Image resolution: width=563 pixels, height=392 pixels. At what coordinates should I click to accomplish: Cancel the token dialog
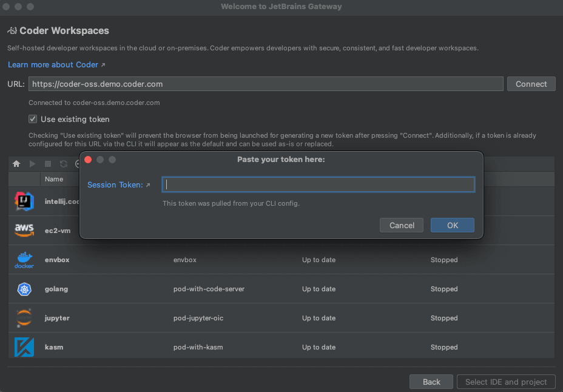tap(402, 225)
